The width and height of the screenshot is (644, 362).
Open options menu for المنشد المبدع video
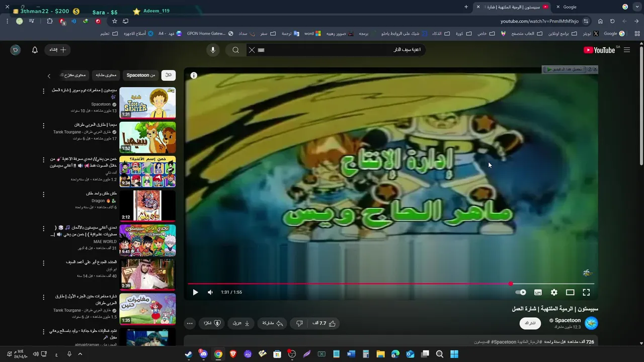coord(43,262)
